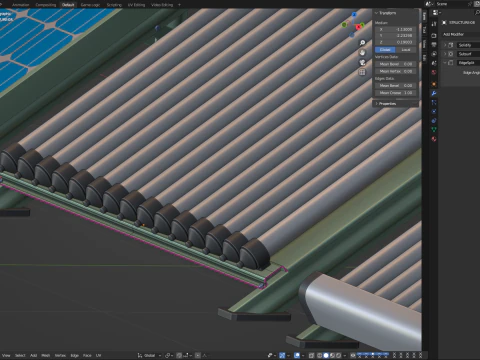
Task: Open the Particles properties tab icon
Action: 434,103
